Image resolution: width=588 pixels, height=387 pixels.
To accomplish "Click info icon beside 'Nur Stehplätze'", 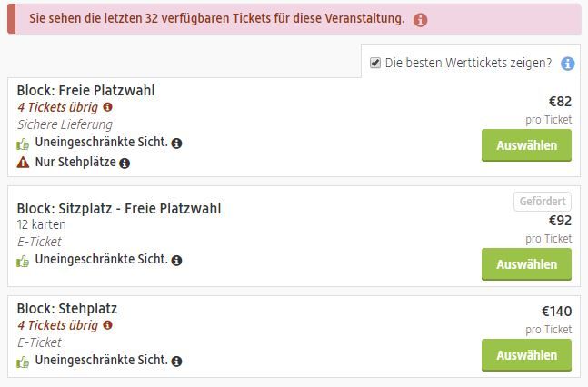I will pos(125,164).
